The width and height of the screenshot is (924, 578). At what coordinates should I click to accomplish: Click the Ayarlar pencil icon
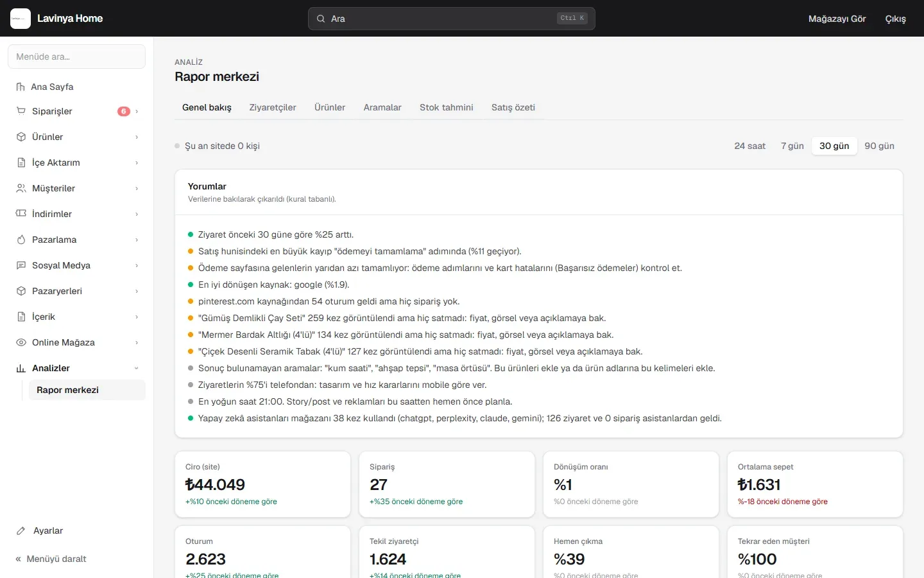coord(21,530)
